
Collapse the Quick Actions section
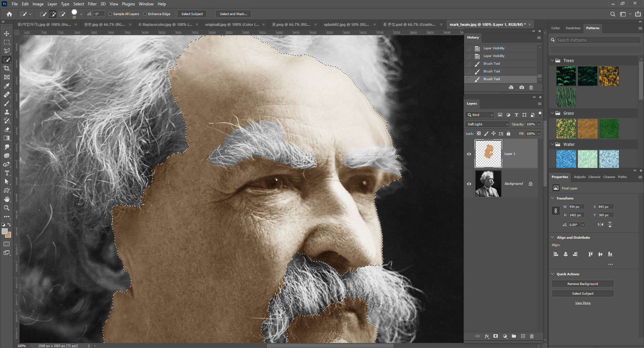point(552,274)
